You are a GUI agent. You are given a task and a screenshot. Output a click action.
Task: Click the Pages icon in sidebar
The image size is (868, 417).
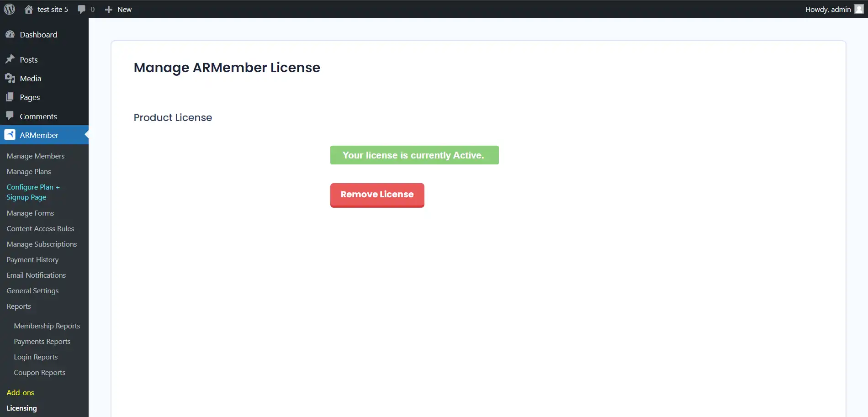pos(10,97)
